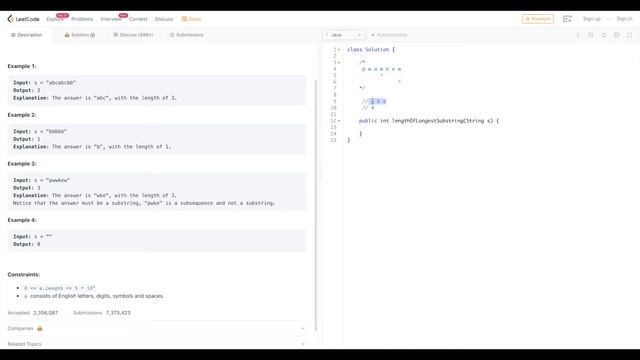
Task: Click the format code braces icon
Action: [591, 35]
